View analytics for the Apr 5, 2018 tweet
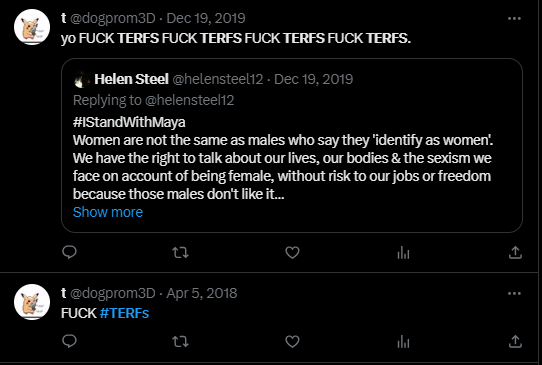The image size is (542, 365). 403,342
